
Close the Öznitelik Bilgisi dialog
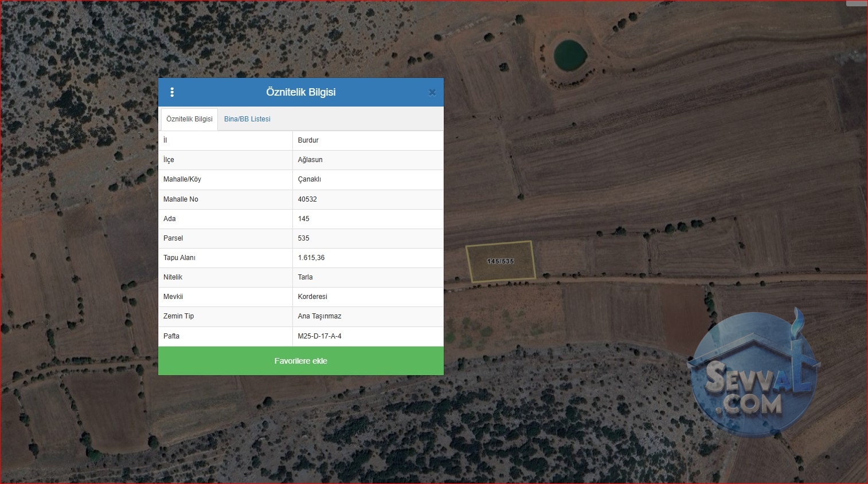(432, 92)
